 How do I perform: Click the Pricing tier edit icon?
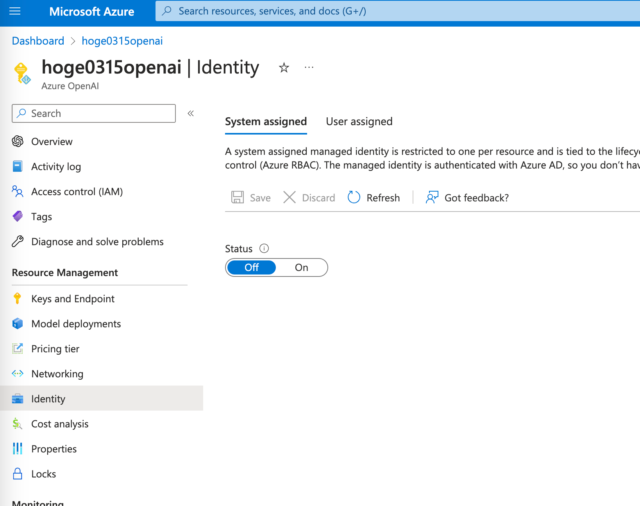pyautogui.click(x=18, y=348)
